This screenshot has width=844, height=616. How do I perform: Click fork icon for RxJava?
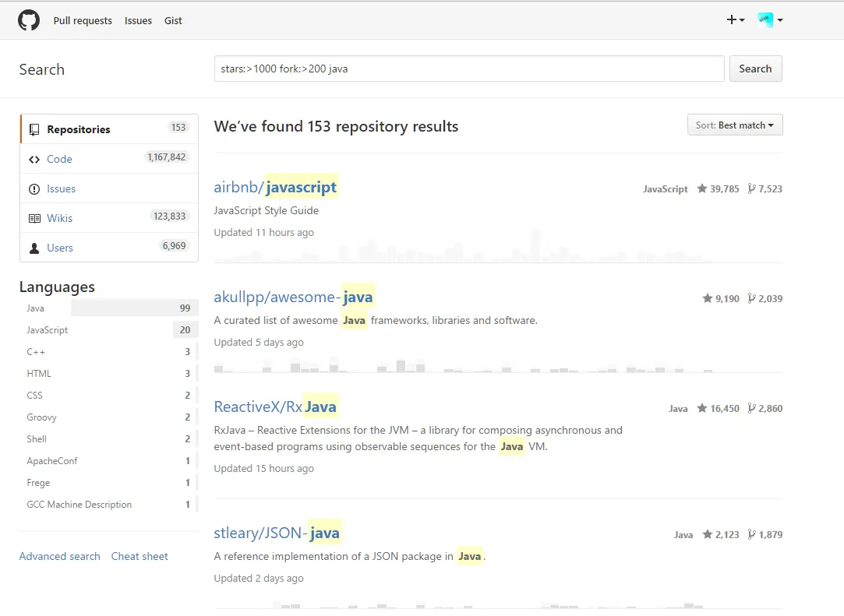pos(751,408)
